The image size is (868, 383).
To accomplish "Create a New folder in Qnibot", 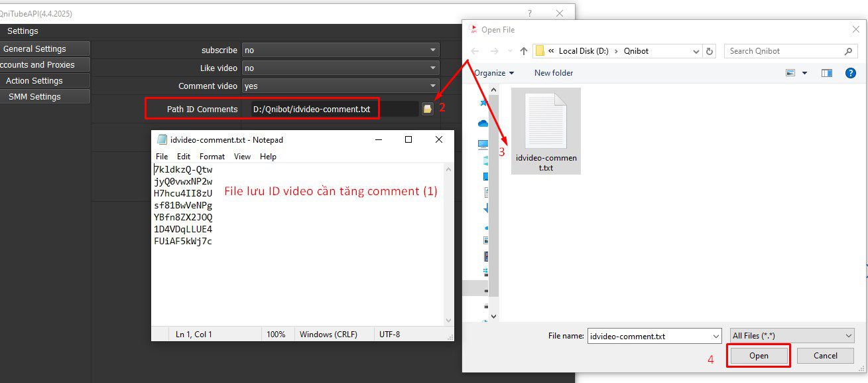I will [554, 73].
